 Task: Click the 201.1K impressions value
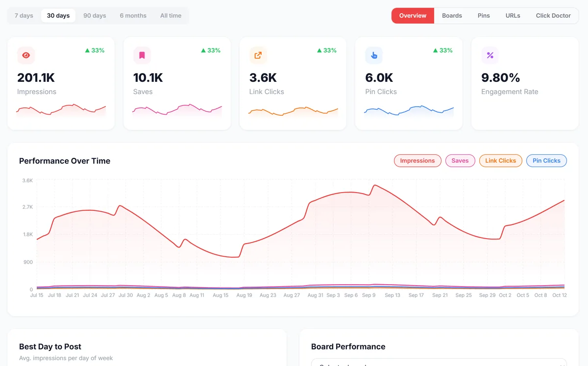pos(36,78)
